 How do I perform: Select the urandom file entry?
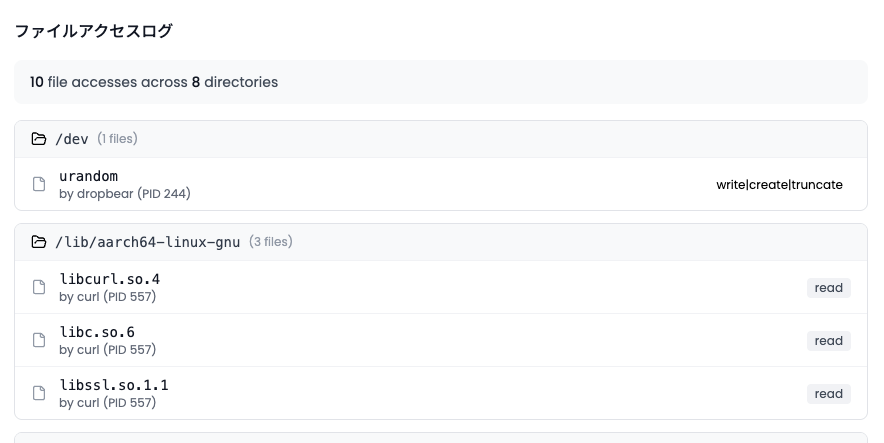coord(89,177)
